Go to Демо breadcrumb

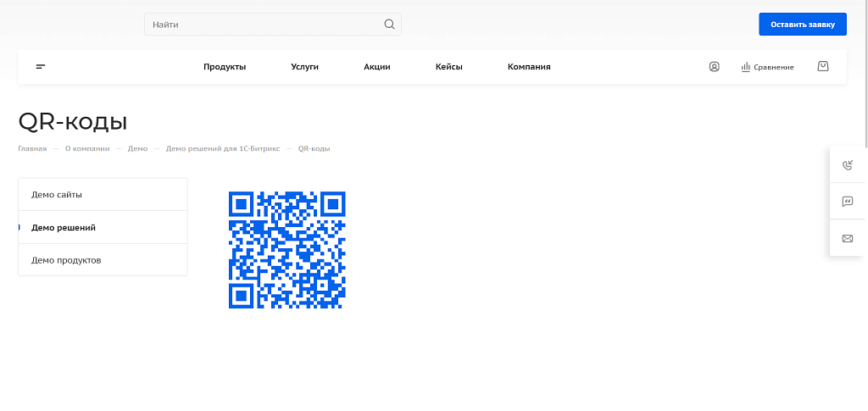click(138, 149)
